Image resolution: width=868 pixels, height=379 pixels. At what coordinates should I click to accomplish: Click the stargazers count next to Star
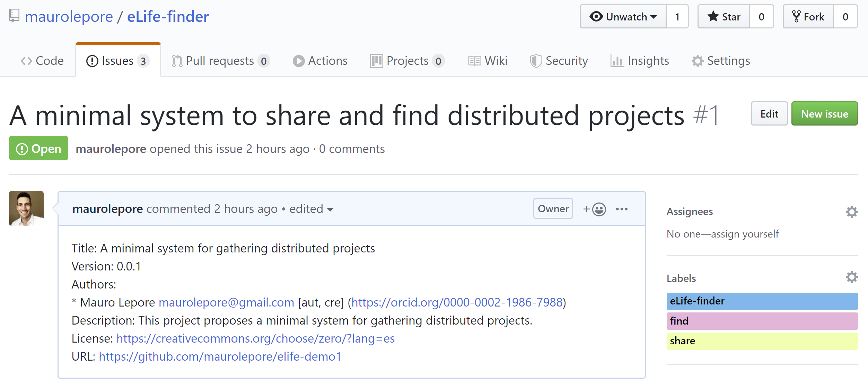coord(761,17)
